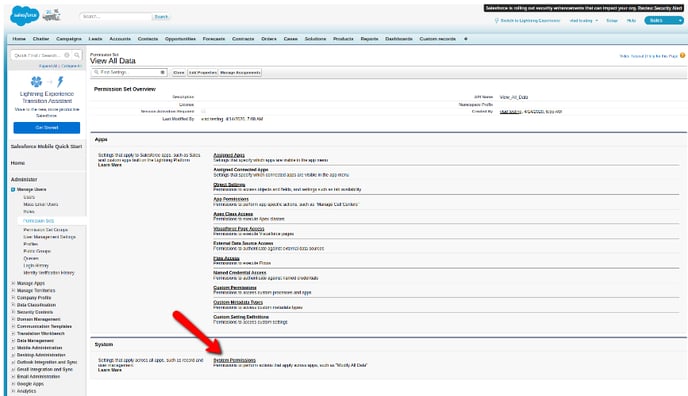Open Profiles in the sidebar
Screen dimensions: 688x396
[30, 244]
